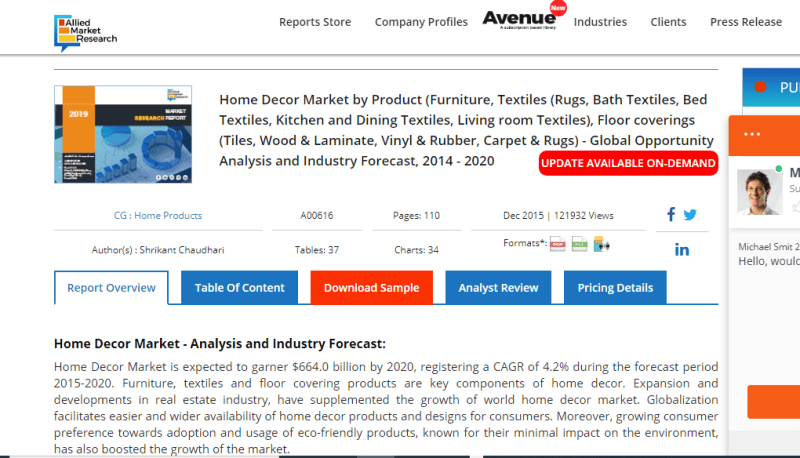Click the chat agent's profile photo
This screenshot has height=458, width=800.
(758, 191)
